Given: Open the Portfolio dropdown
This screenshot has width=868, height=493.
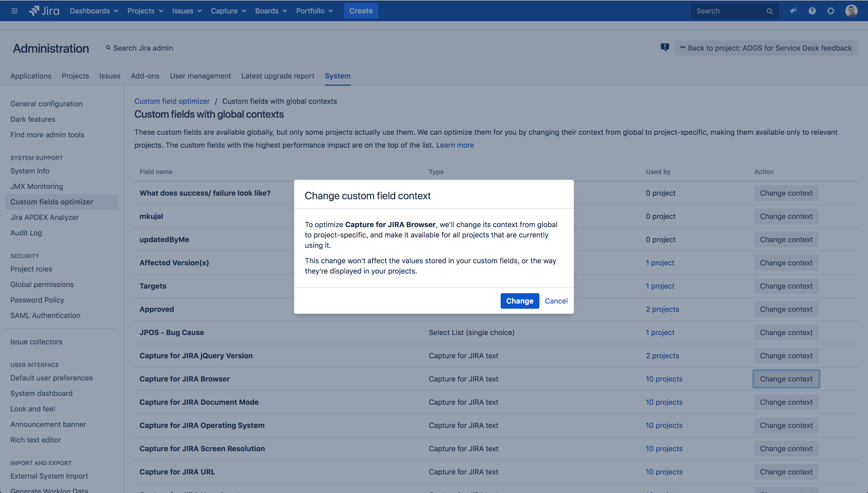Looking at the screenshot, I should (x=314, y=11).
